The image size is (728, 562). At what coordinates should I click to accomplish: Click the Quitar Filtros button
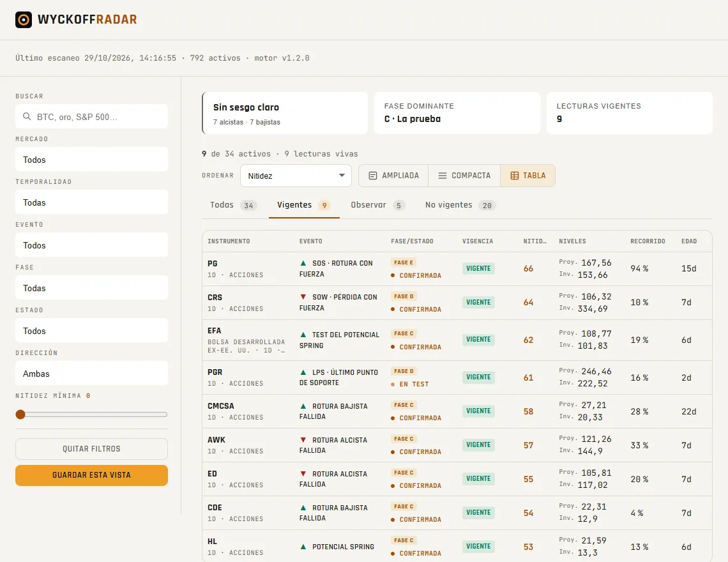(91, 449)
